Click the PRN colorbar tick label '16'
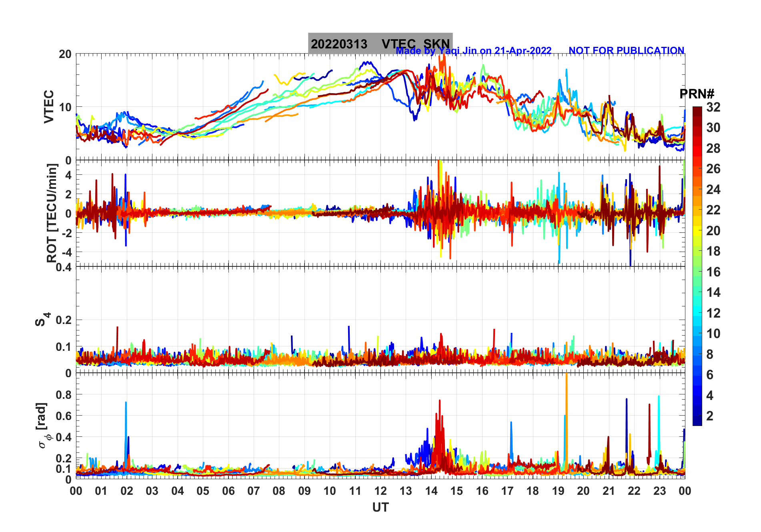 713,272
